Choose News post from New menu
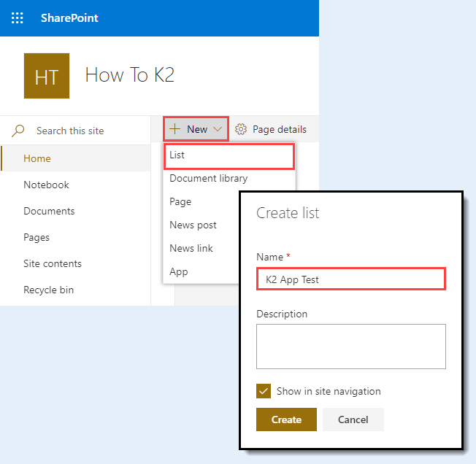 click(x=193, y=225)
